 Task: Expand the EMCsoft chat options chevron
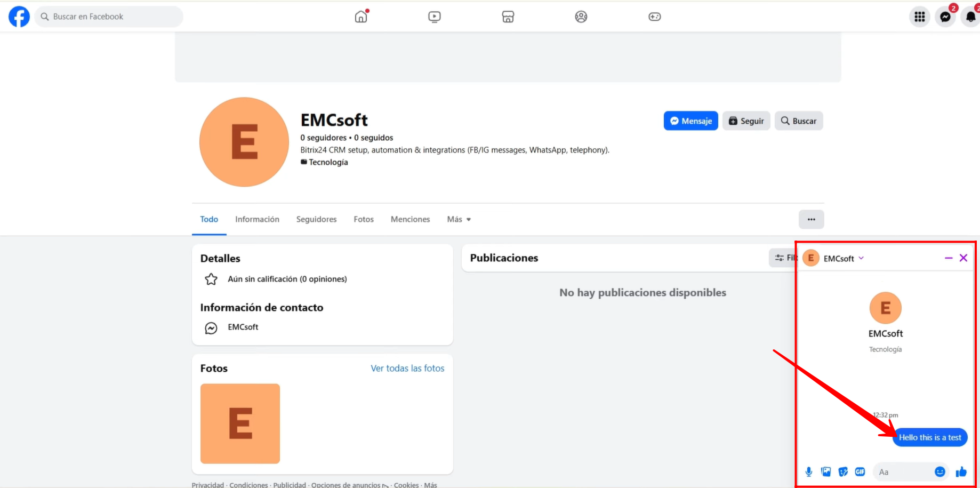coord(861,258)
